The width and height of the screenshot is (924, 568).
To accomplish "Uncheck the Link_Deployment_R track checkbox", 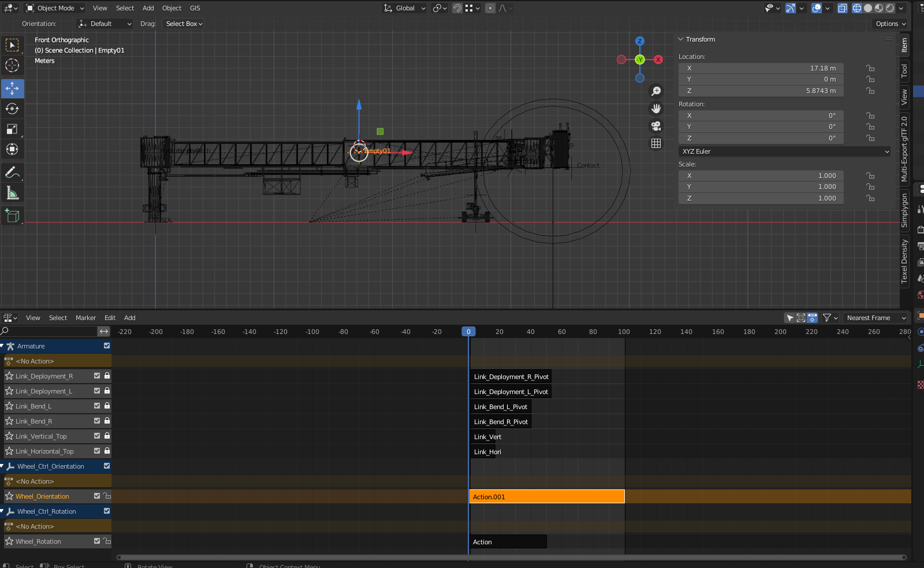I will click(97, 376).
